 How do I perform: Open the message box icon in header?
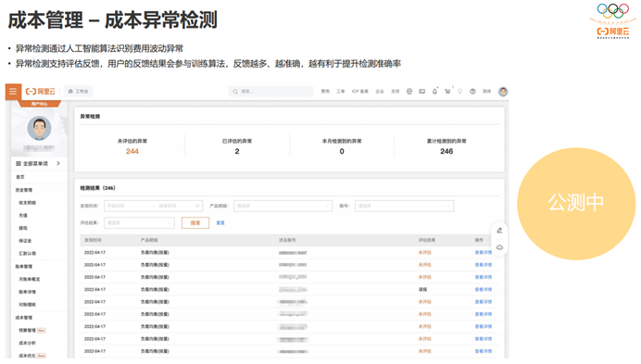coord(421,92)
